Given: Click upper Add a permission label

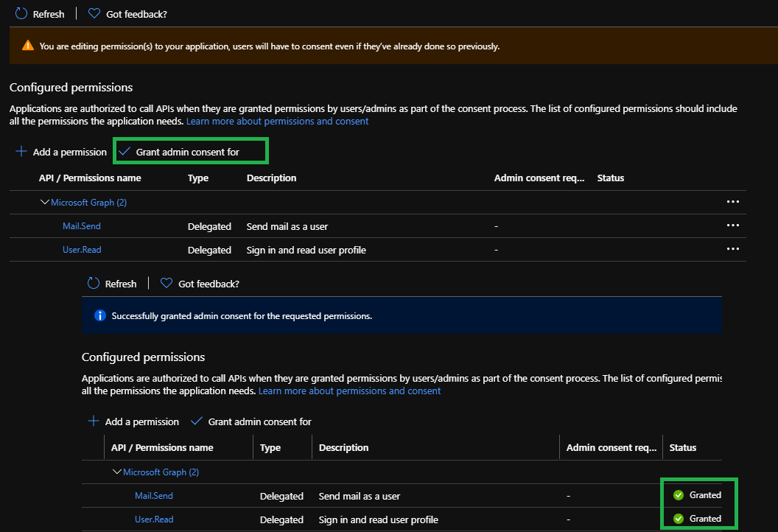Looking at the screenshot, I should click(70, 153).
